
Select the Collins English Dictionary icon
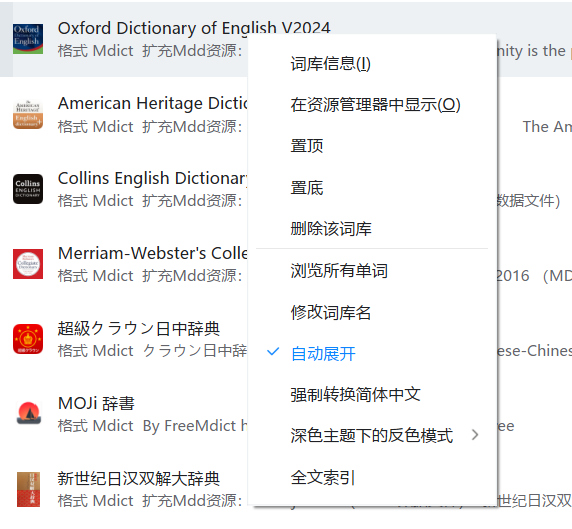coord(28,189)
